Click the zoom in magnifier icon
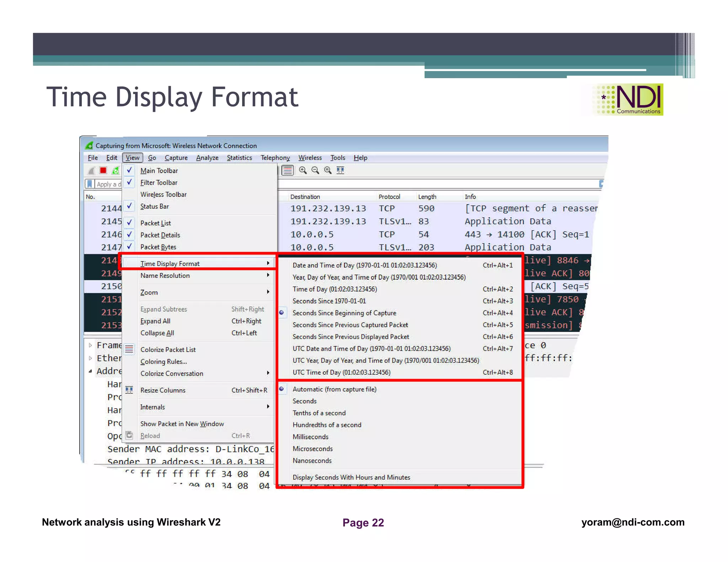Image resolution: width=728 pixels, height=562 pixels. point(303,171)
